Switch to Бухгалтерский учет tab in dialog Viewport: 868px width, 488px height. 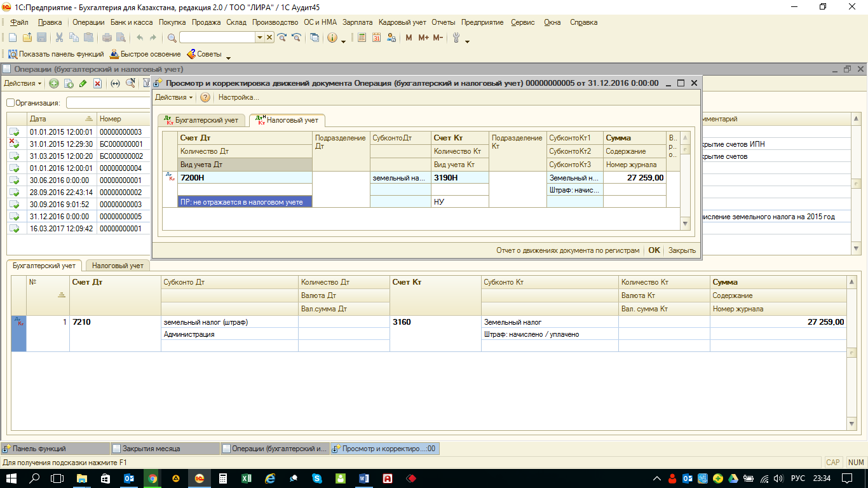click(201, 120)
